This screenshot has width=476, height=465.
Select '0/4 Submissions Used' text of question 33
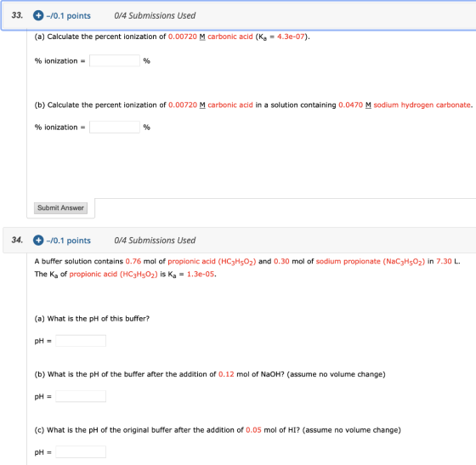[155, 15]
